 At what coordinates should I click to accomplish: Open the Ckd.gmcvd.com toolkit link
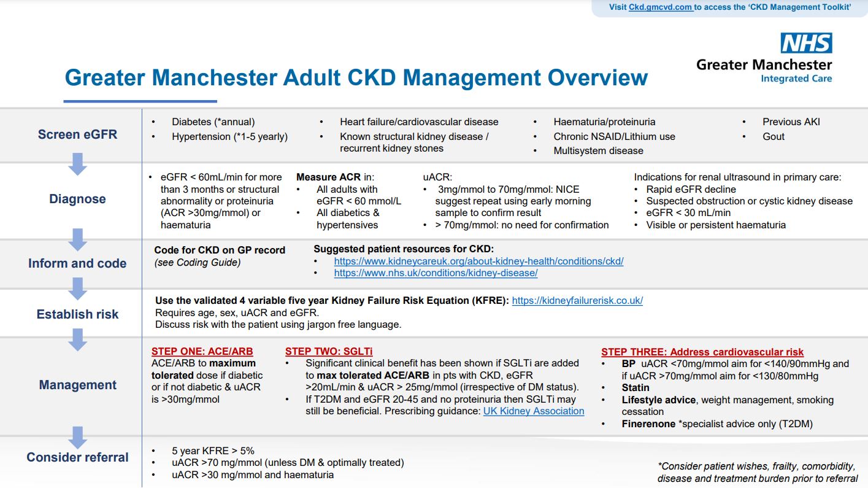661,7
